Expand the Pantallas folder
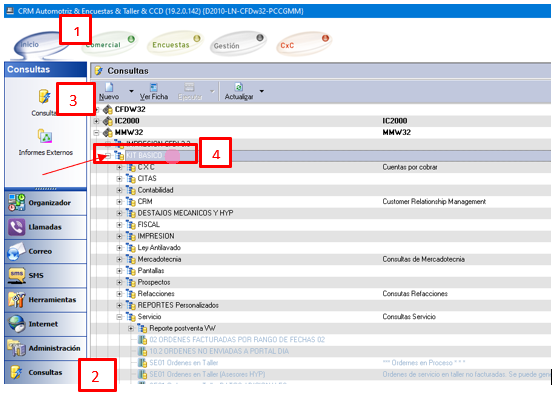Viewport: 556px width, 393px height. [119, 271]
